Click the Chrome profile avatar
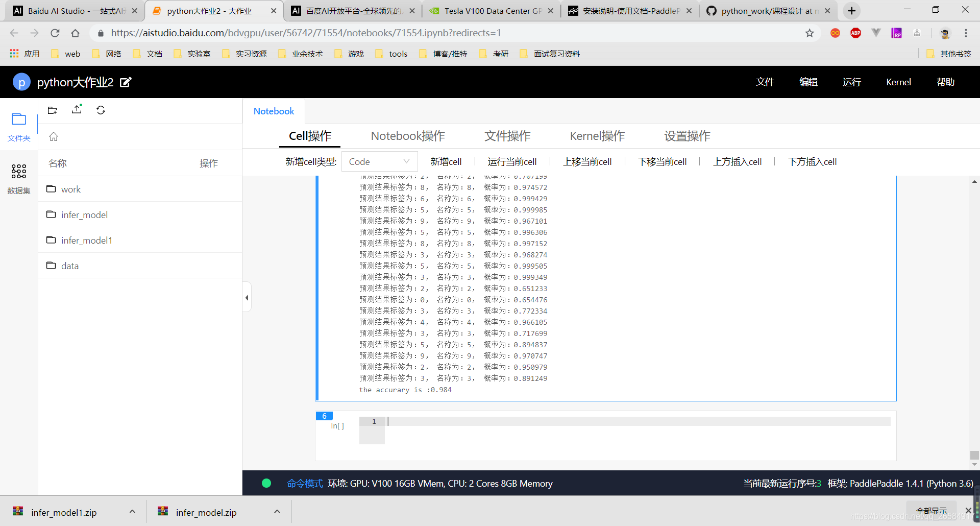 point(945,33)
